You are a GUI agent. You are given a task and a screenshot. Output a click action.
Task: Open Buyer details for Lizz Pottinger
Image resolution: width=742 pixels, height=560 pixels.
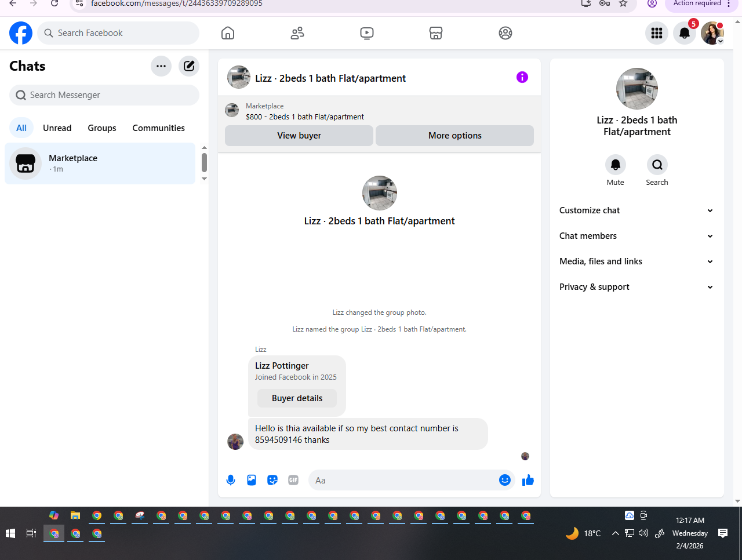click(x=297, y=398)
